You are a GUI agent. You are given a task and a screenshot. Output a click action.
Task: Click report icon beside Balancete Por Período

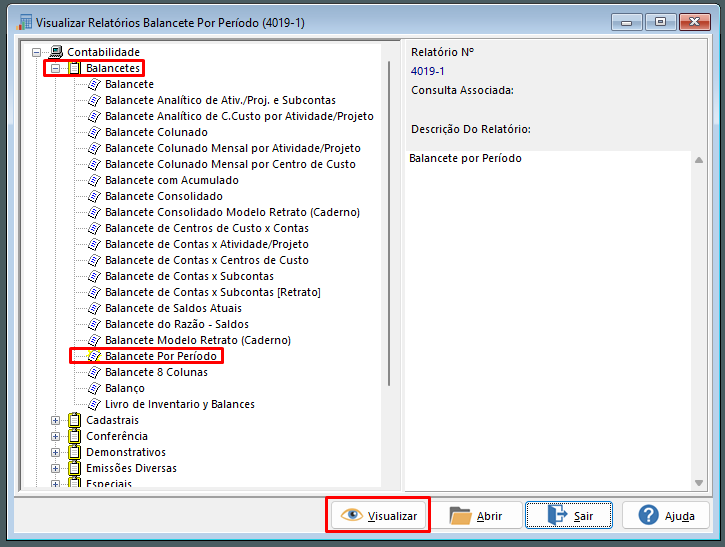pos(94,356)
